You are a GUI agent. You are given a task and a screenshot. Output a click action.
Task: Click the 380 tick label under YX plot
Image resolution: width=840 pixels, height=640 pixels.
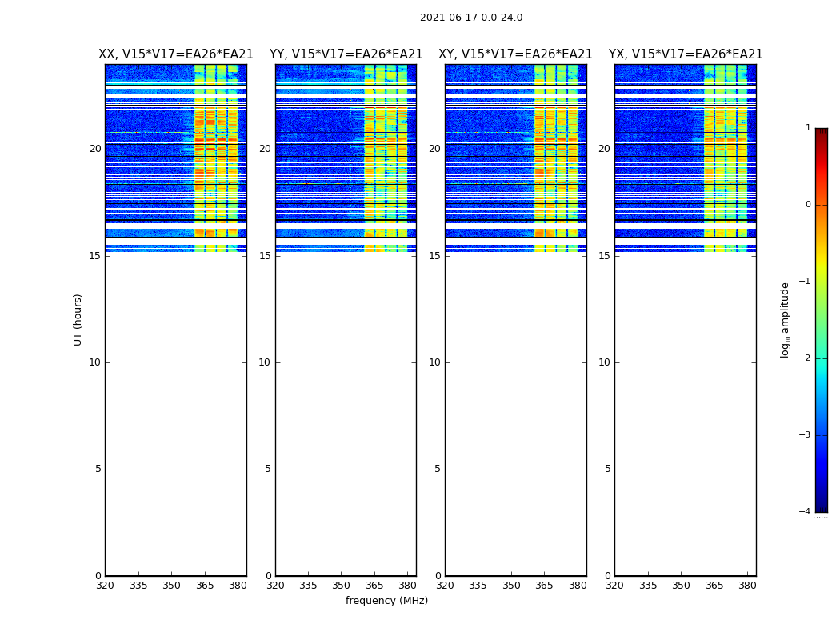point(747,586)
